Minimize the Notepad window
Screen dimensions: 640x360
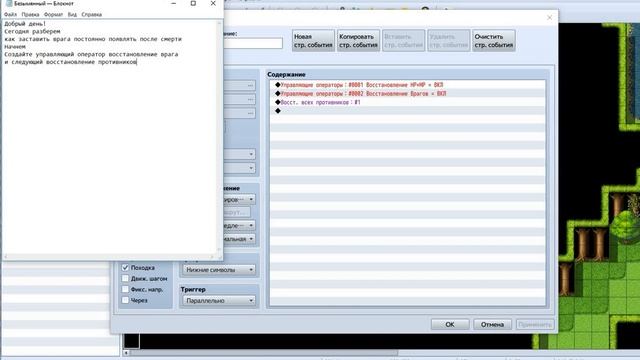click(173, 3)
